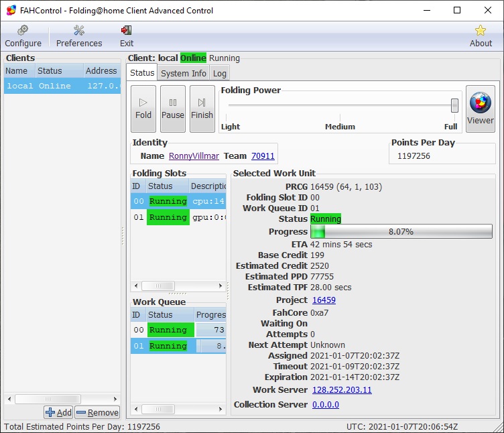
Task: Select folding slot 01 gpu row
Action: pos(178,217)
